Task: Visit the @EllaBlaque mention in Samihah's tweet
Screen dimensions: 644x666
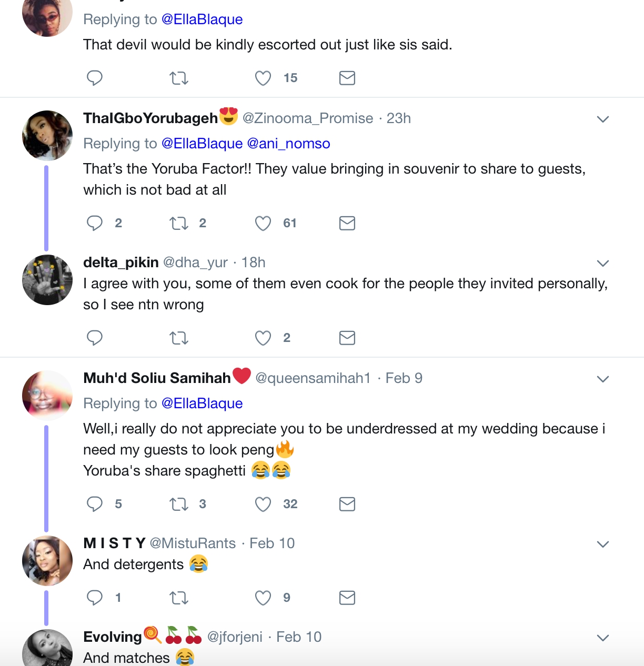Action: click(202, 403)
